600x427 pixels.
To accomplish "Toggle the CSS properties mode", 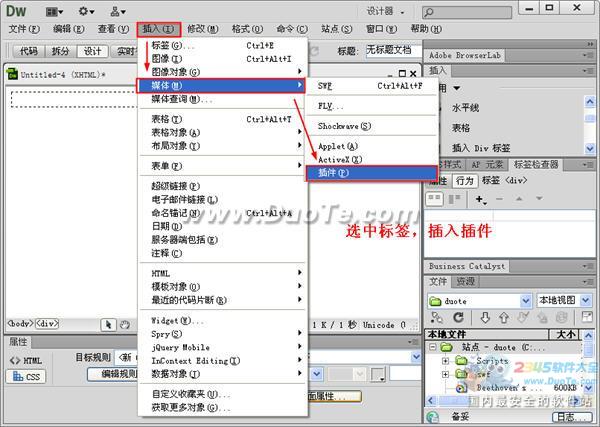I will [26, 376].
